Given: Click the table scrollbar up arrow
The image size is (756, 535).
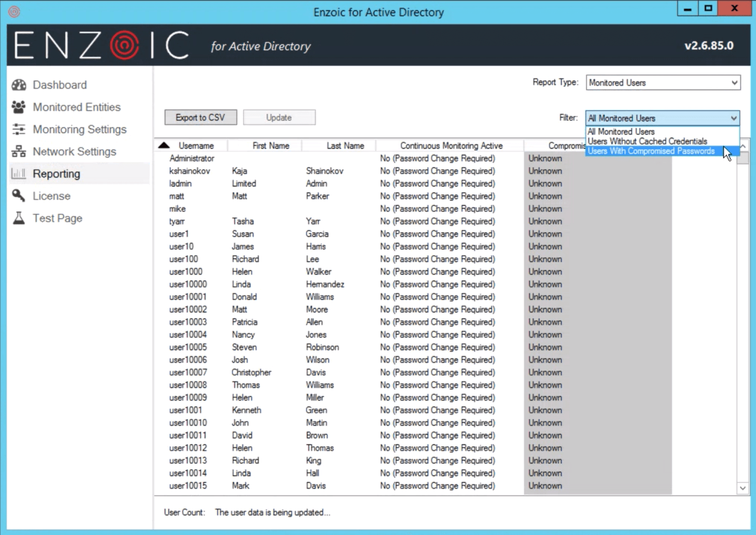Looking at the screenshot, I should pyautogui.click(x=743, y=146).
